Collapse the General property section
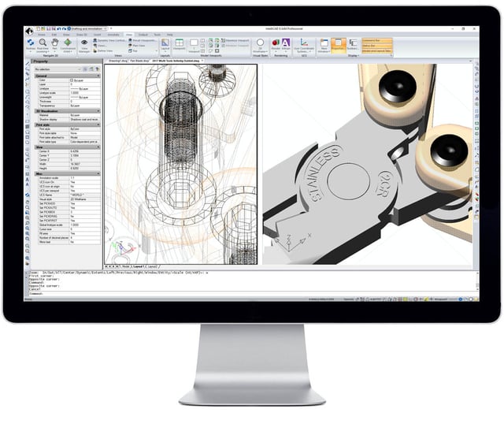Screen dimensions: 504x431 pyautogui.click(x=98, y=76)
